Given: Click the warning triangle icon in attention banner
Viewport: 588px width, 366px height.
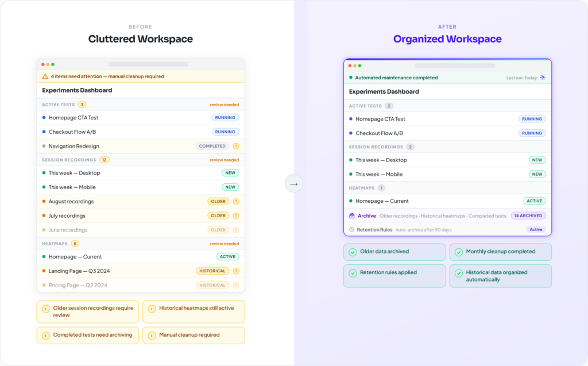Looking at the screenshot, I should click(x=45, y=76).
